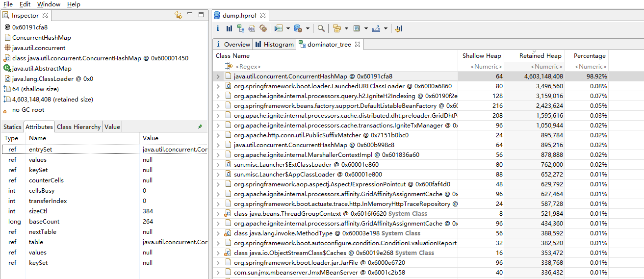The image size is (644, 279).
Task: Click the thread overview gears icon
Action: coord(263,29)
